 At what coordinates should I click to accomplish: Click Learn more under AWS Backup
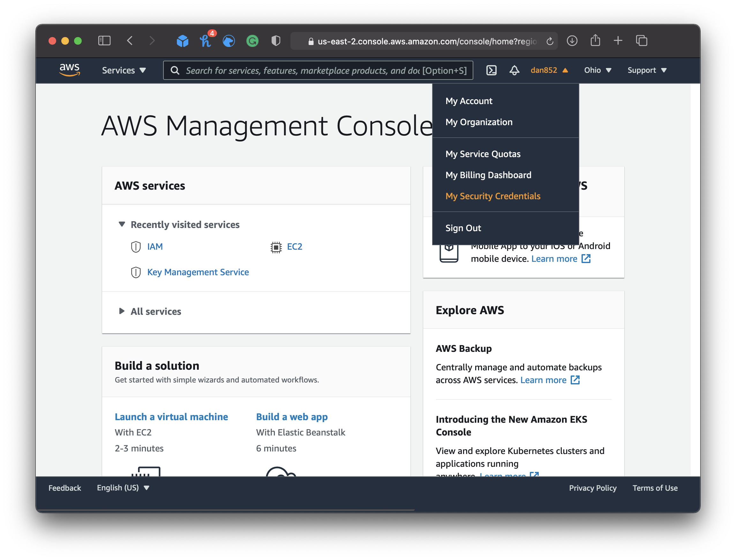543,380
